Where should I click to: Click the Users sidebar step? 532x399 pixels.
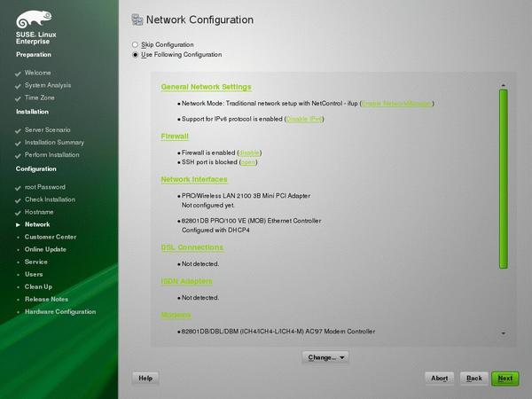34,275
